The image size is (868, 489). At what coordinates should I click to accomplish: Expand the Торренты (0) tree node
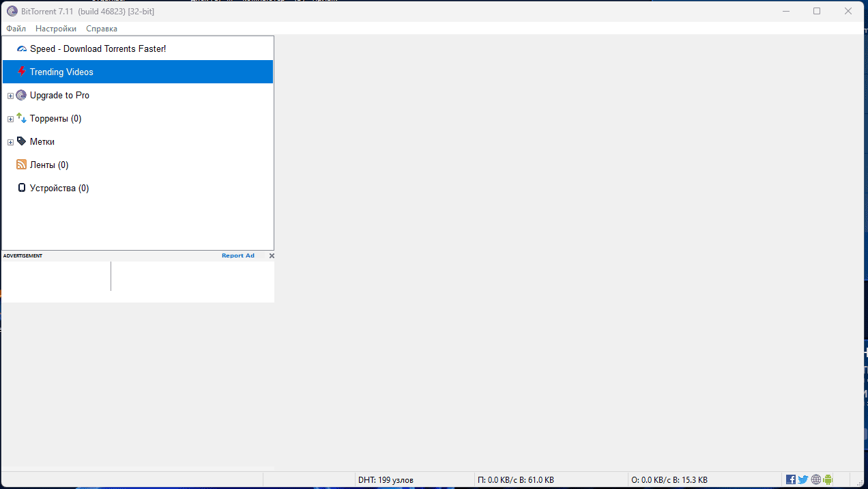point(10,119)
